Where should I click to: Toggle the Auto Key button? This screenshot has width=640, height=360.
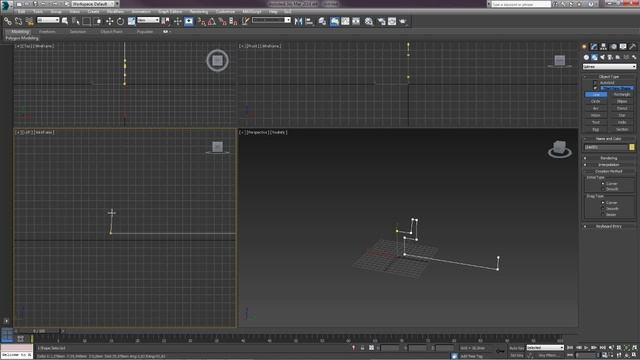[x=517, y=348]
